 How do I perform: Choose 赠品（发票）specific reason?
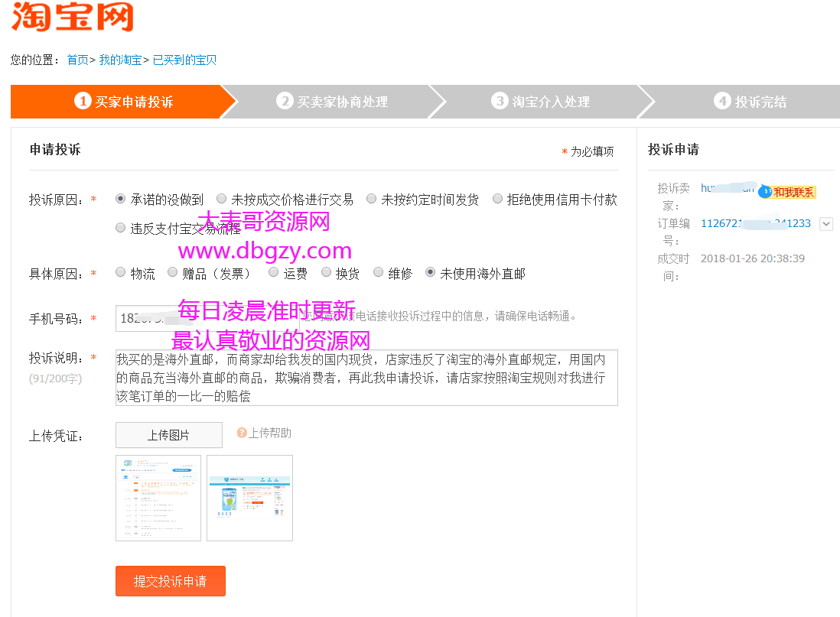[x=172, y=271]
